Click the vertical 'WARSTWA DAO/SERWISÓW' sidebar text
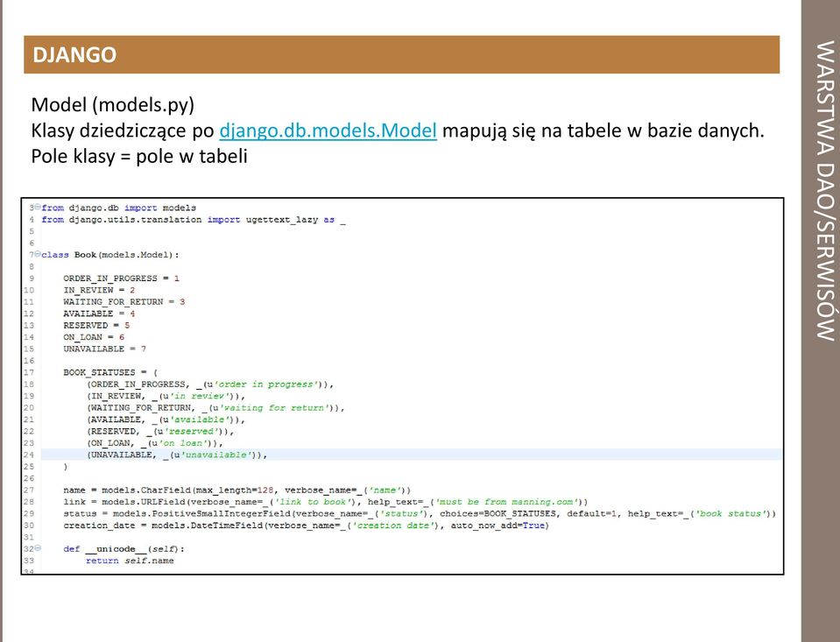The height and width of the screenshot is (642, 840). (x=825, y=191)
